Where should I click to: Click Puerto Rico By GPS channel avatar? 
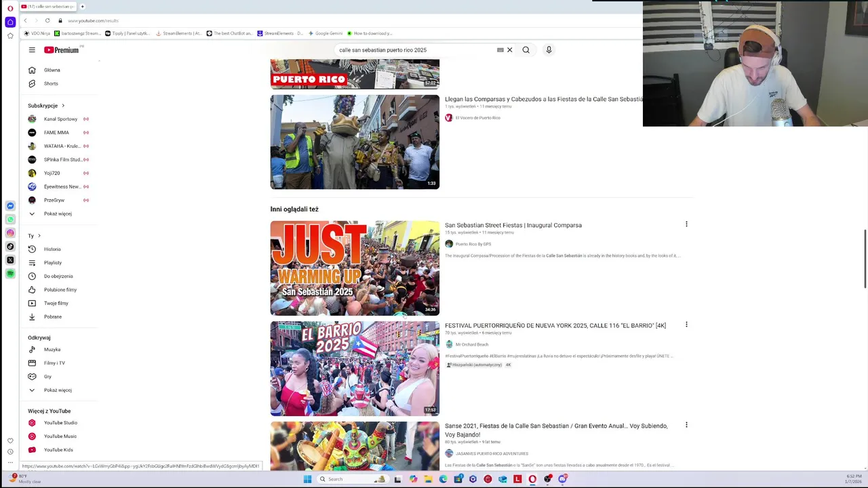point(449,244)
